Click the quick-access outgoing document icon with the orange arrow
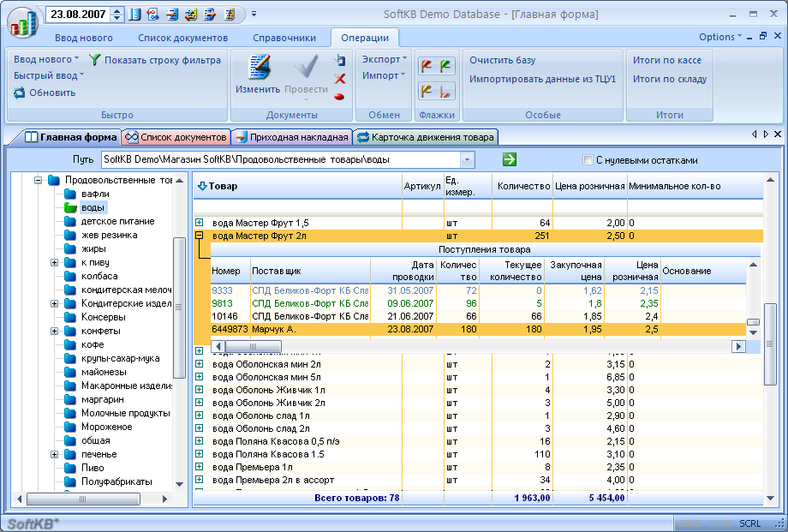 coord(210,14)
